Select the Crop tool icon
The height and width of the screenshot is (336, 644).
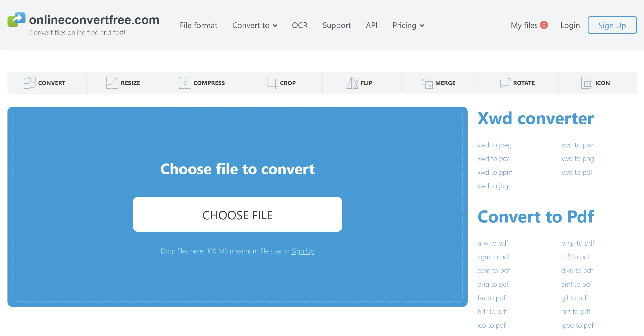[272, 83]
